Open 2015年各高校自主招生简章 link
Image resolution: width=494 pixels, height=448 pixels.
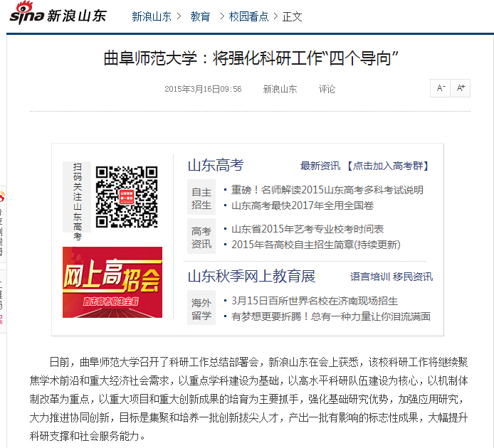click(316, 245)
